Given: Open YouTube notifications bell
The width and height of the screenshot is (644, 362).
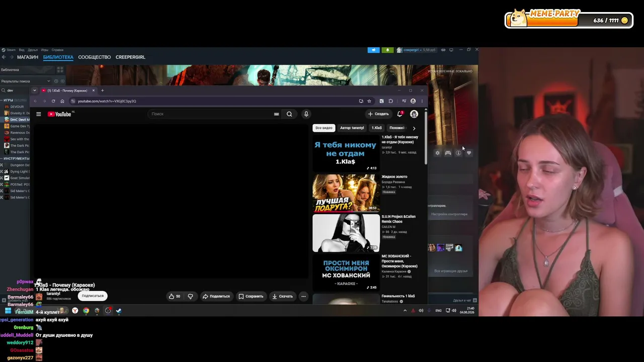Looking at the screenshot, I should click(x=400, y=114).
